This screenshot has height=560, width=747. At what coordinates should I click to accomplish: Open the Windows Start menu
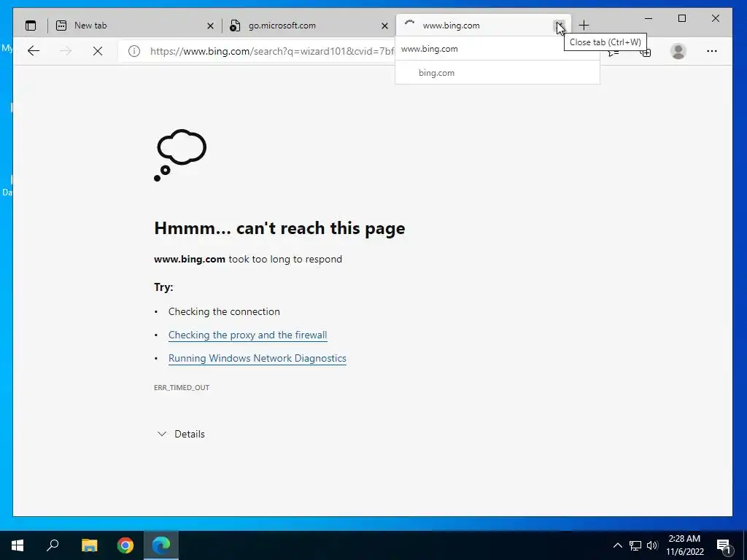coord(18,545)
